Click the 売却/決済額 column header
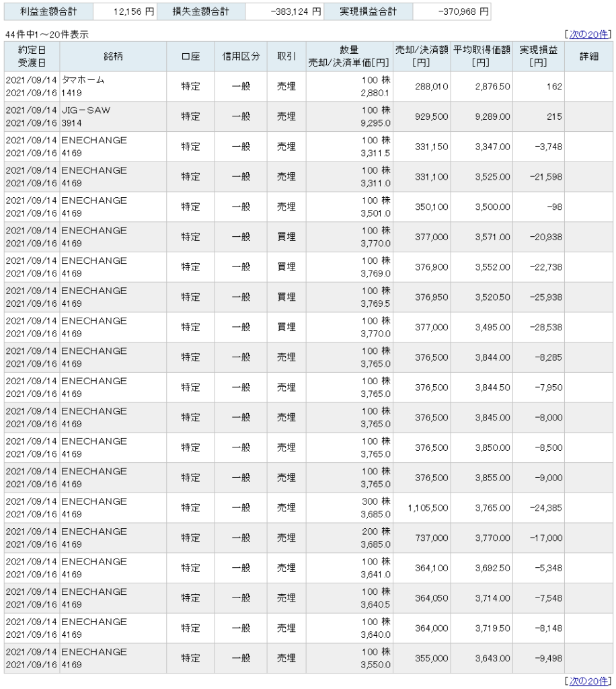 (x=422, y=57)
